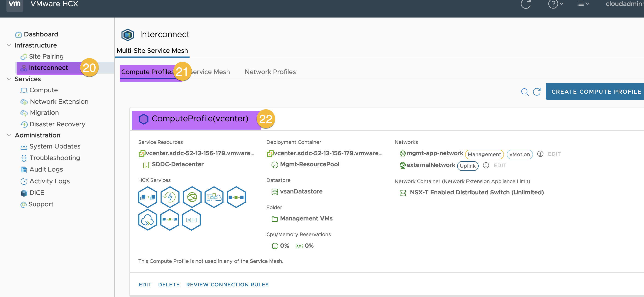Click the externalNetwork name
Screen dimensions: 644x297
pyautogui.click(x=431, y=165)
